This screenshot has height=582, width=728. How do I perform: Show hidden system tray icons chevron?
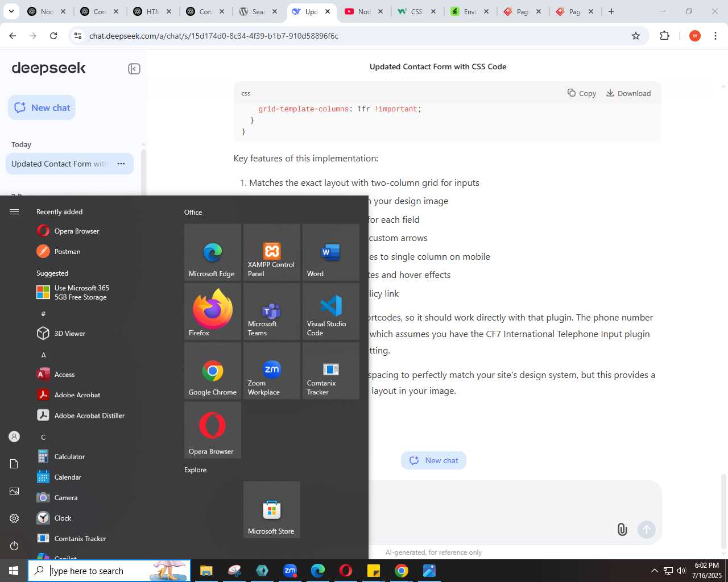click(x=654, y=571)
